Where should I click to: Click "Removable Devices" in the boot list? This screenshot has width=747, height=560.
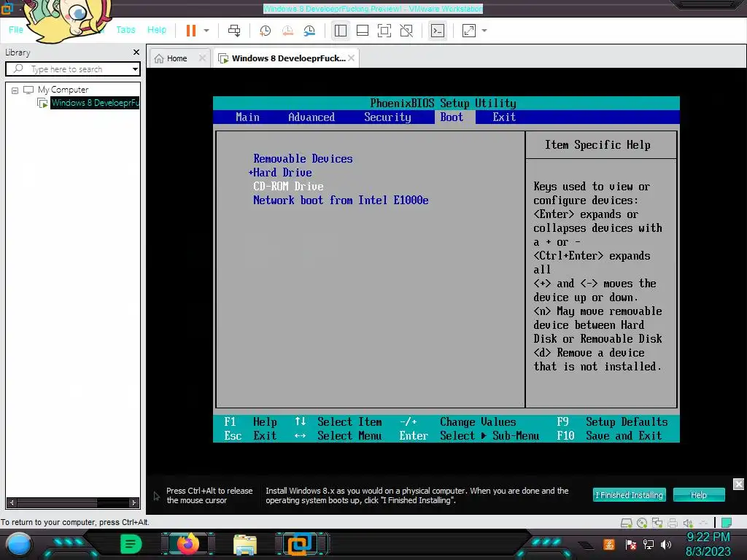tap(303, 158)
